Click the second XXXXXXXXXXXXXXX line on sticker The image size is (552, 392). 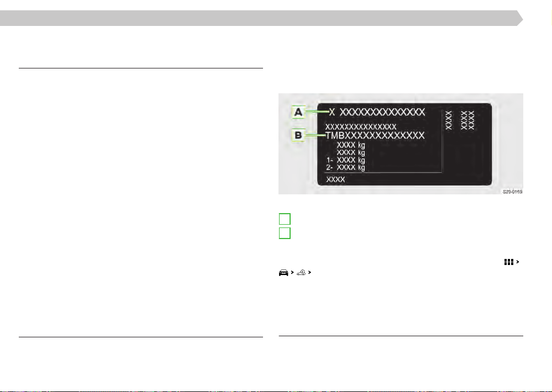(x=361, y=126)
